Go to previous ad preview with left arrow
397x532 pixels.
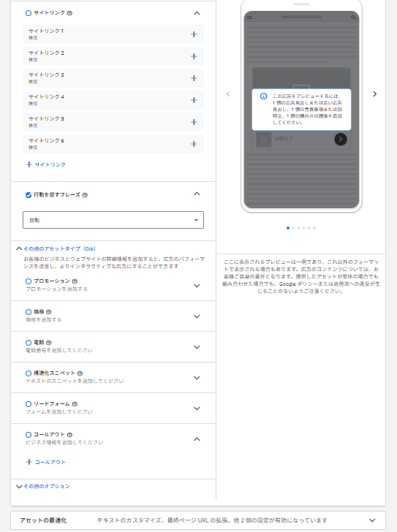pos(228,94)
